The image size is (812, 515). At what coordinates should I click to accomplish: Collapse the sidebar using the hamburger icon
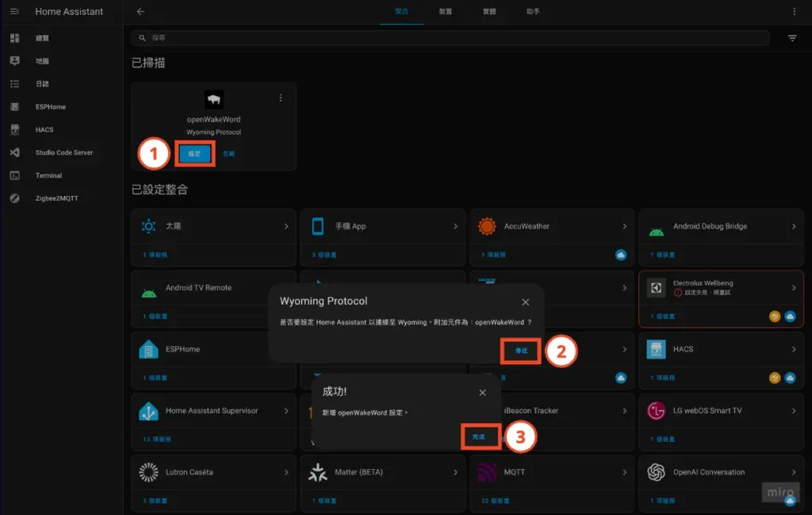click(14, 12)
